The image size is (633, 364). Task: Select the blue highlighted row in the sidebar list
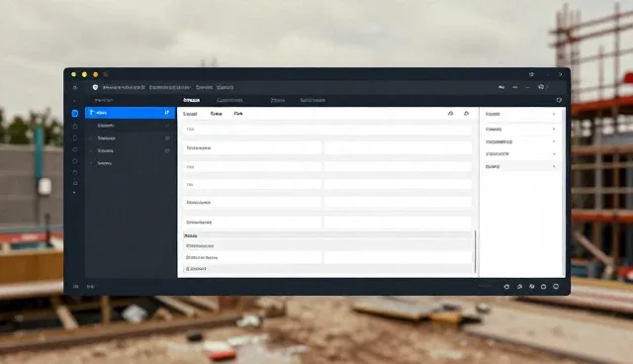(x=130, y=113)
